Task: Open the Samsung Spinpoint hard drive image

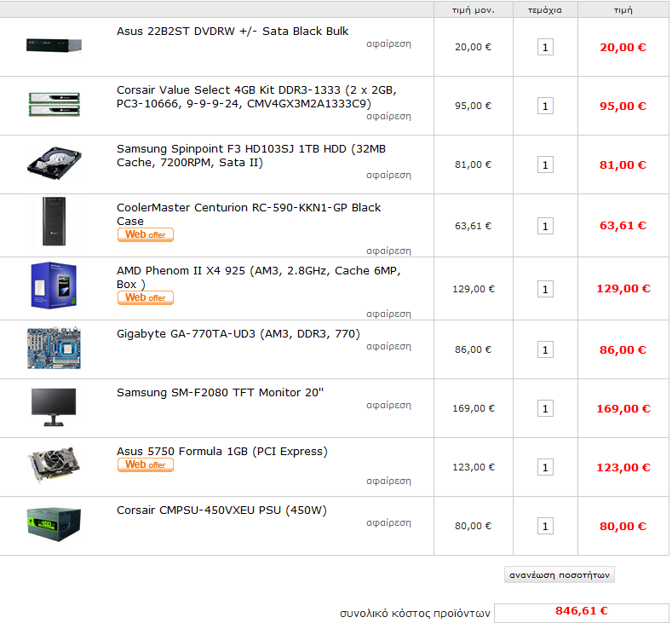Action: point(54,163)
